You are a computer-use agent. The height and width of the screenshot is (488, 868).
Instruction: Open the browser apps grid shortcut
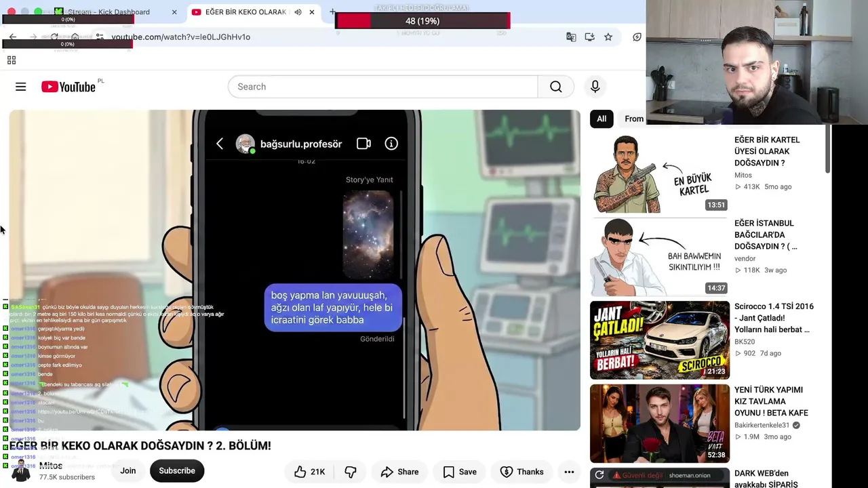(x=12, y=60)
